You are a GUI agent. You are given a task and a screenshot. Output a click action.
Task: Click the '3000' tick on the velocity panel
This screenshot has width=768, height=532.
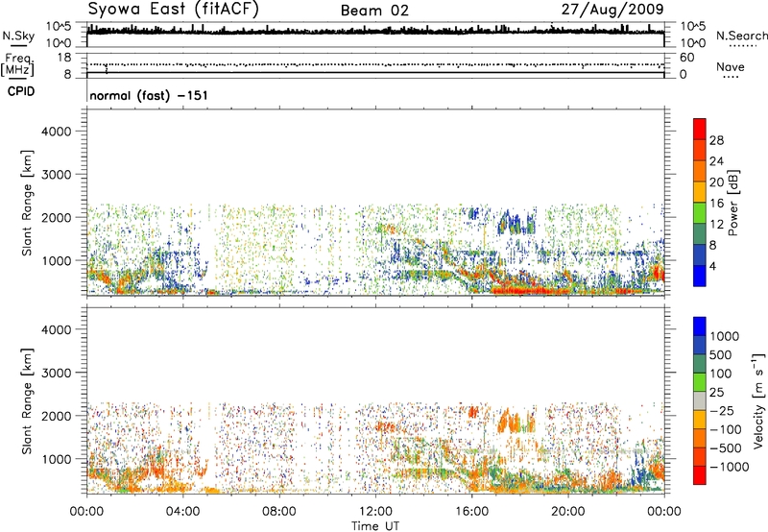(x=57, y=373)
